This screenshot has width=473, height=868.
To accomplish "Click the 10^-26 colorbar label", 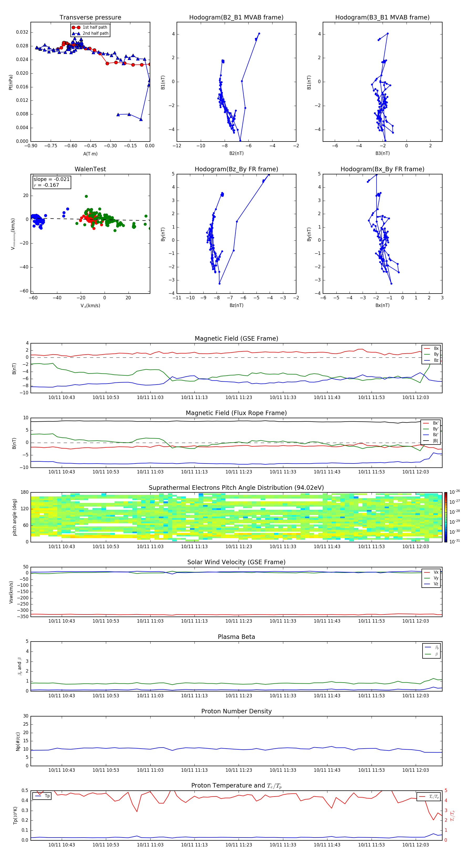I will pos(455,492).
